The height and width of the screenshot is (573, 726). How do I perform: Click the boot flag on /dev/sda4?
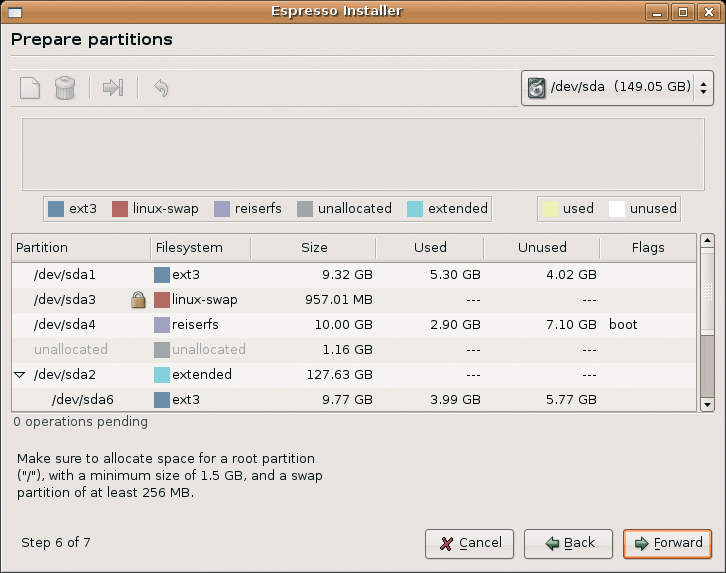pyautogui.click(x=623, y=325)
